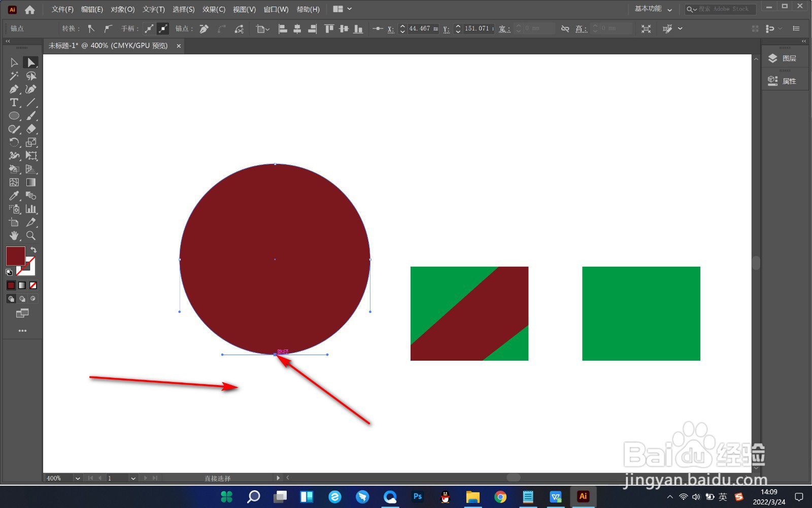Open the Window (窗口) menu
Screen dimensions: 812x508
tap(276, 9)
